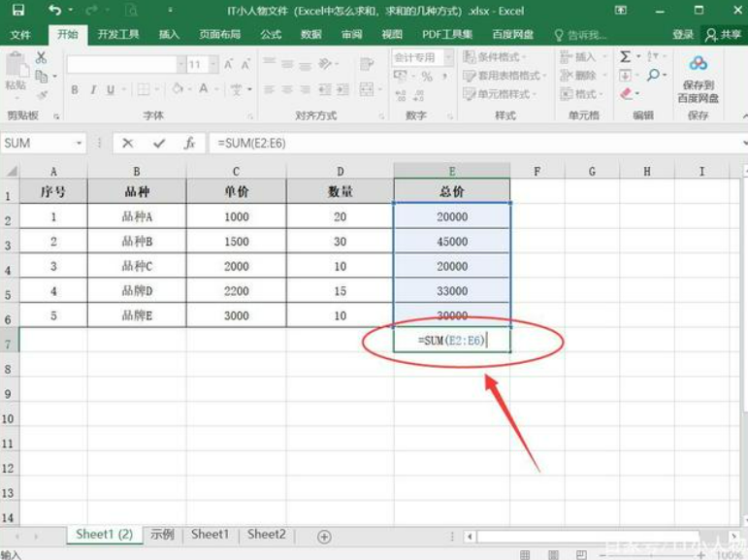
Task: Add a new sheet with plus icon
Action: [x=324, y=537]
